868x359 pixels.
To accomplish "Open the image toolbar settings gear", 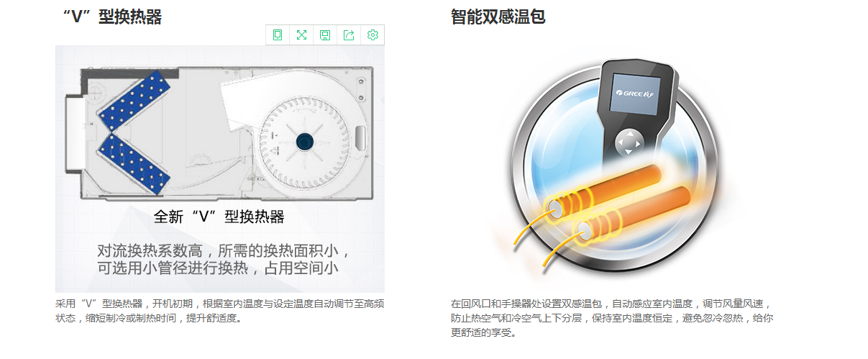I will (x=373, y=35).
